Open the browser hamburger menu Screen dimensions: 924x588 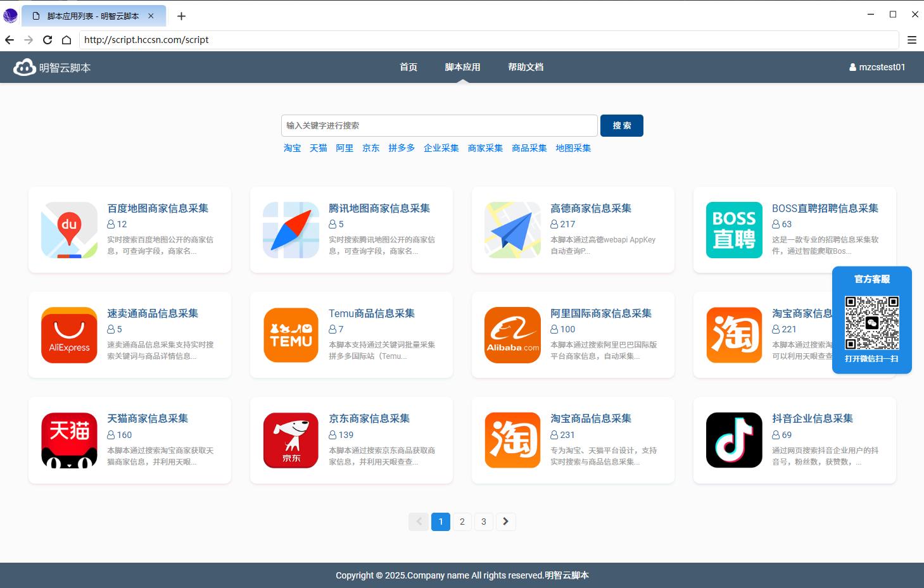click(912, 40)
